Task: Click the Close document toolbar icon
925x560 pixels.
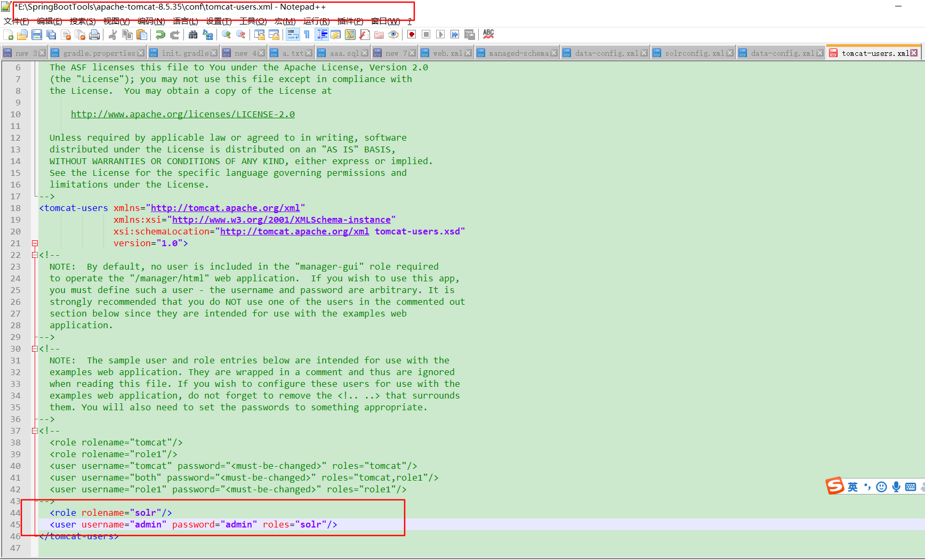Action: [66, 35]
